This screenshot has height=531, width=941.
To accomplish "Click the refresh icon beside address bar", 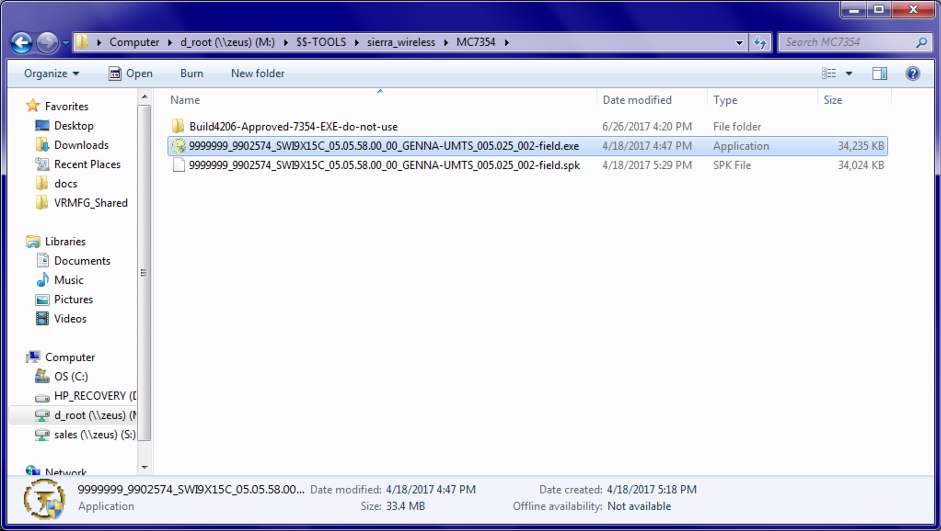I will [x=761, y=43].
